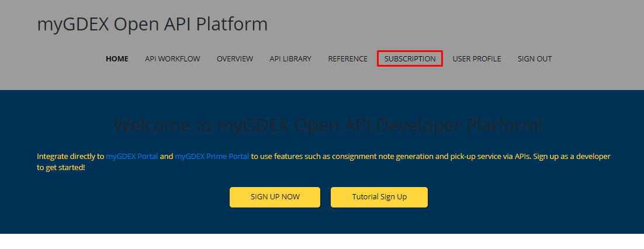644x249 pixels.
Task: Open the OVERVIEW menu item
Action: pyautogui.click(x=235, y=59)
